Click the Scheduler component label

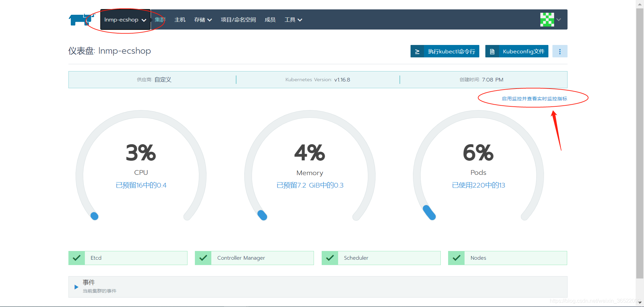click(x=356, y=258)
